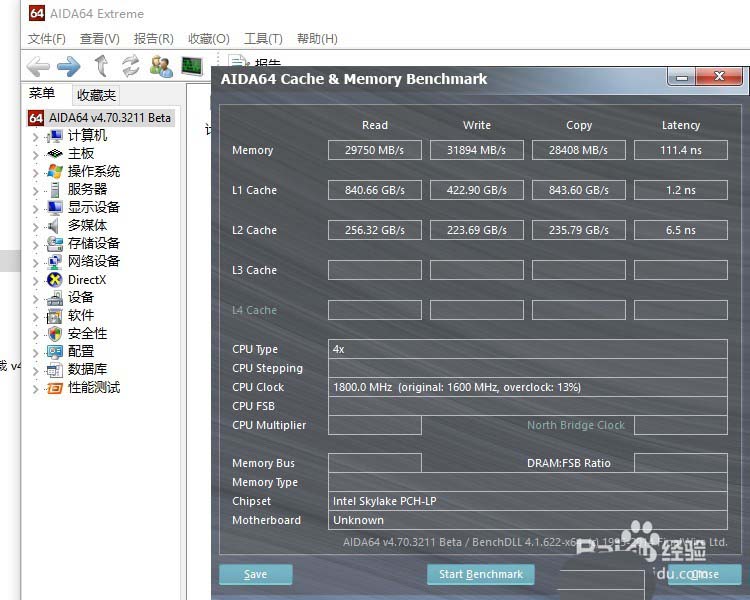This screenshot has height=600, width=750.
Task: Minimize the Cache & Memory Benchmark dialog
Action: pos(682,77)
